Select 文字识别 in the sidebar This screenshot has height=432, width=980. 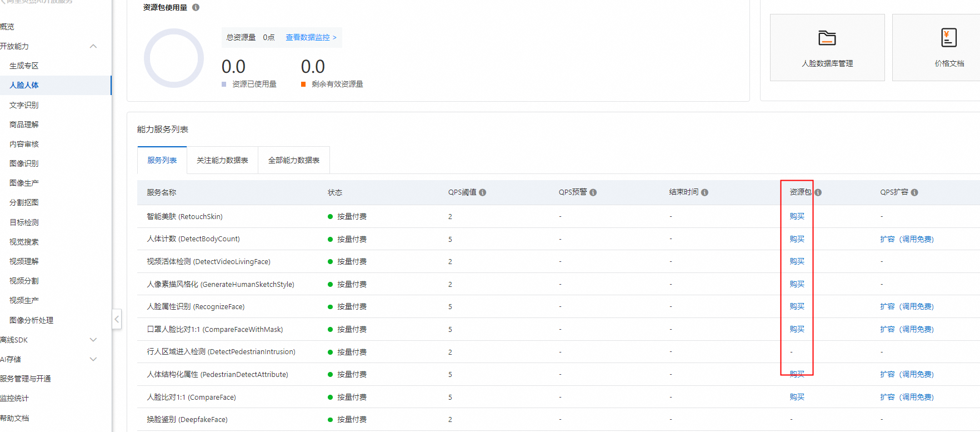pyautogui.click(x=24, y=105)
